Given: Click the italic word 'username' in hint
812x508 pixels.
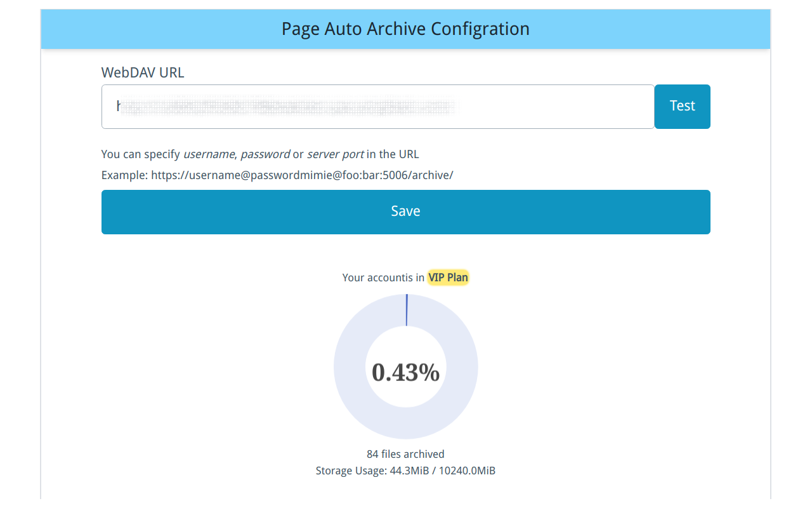Looking at the screenshot, I should coord(209,154).
